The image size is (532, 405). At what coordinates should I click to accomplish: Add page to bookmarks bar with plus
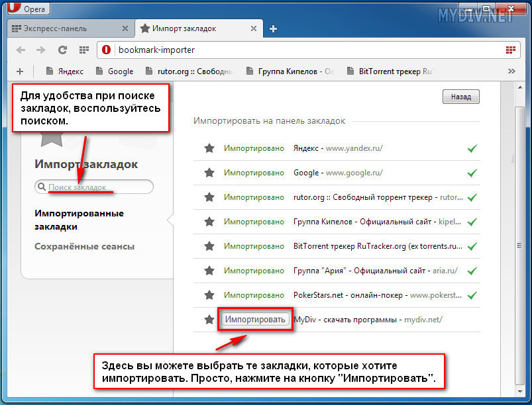coord(20,71)
